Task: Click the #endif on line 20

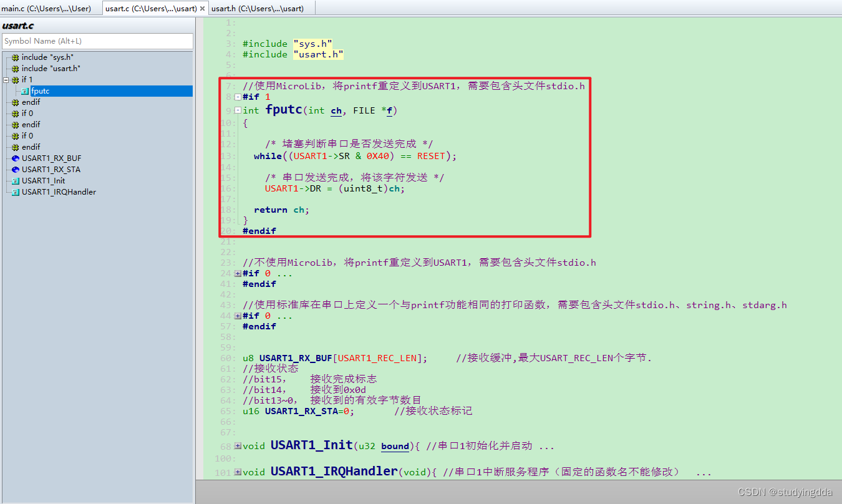Action: pyautogui.click(x=259, y=231)
